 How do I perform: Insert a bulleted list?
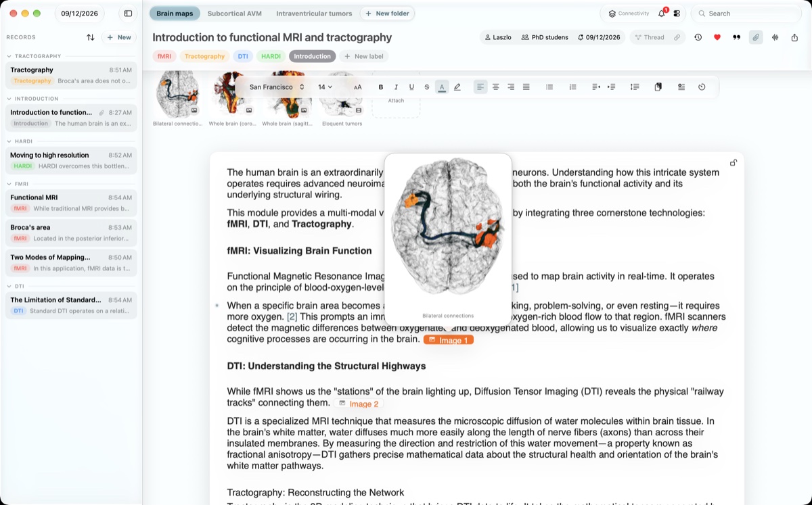549,87
